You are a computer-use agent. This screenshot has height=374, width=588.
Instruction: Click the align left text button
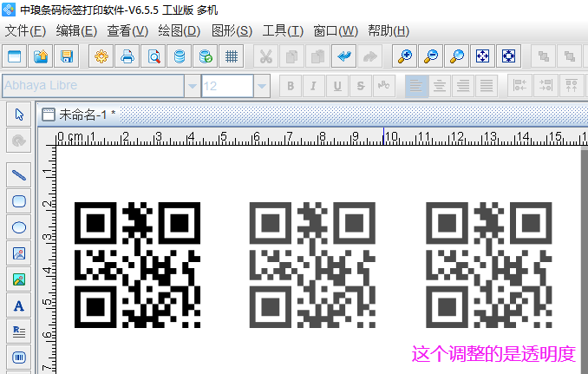[x=417, y=86]
